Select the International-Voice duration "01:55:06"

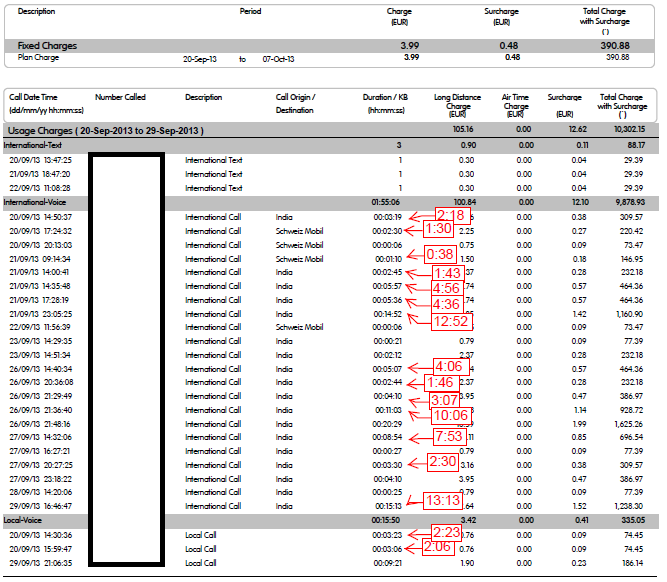[385, 202]
